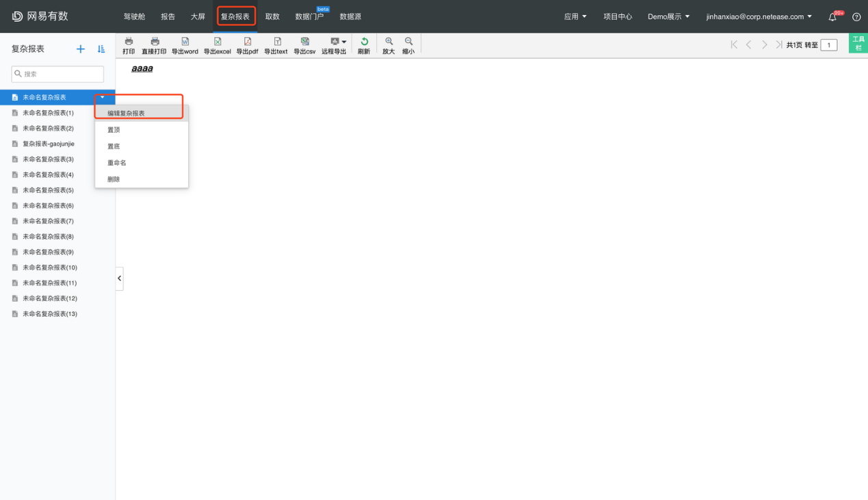868x500 pixels.
Task: Zoom in with the magnifier icon
Action: [389, 45]
